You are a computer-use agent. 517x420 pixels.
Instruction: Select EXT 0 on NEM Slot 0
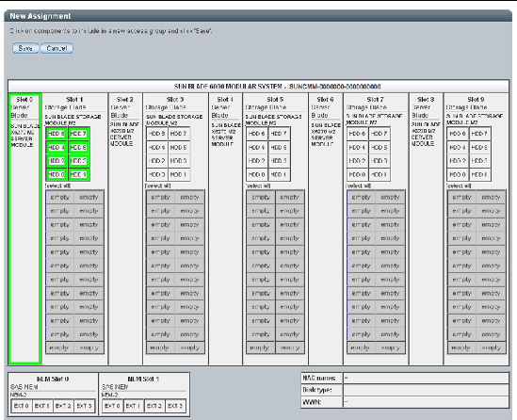tap(22, 406)
